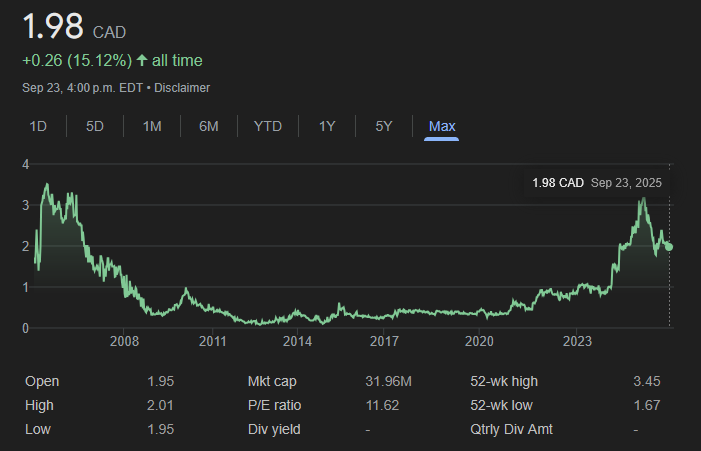
Task: Switch to the 1M range tab
Action: 152,126
